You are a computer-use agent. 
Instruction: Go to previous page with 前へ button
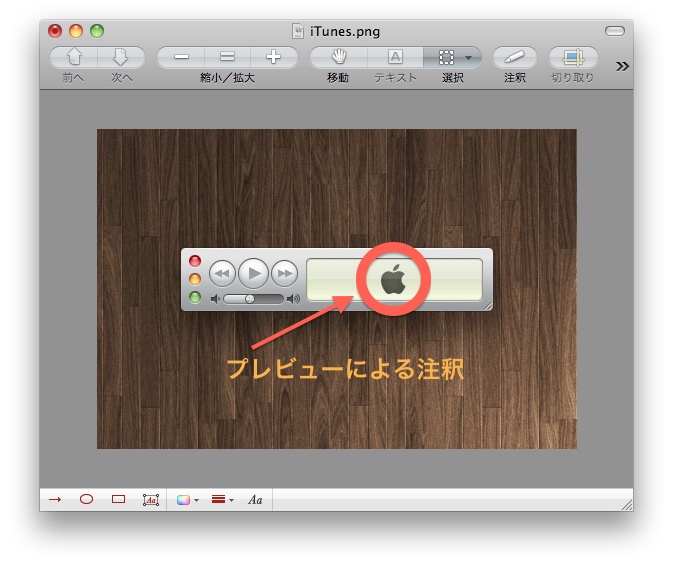coord(74,57)
